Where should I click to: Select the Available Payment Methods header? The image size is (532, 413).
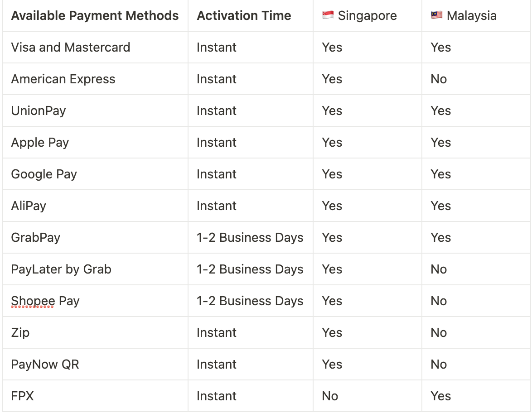coord(95,15)
